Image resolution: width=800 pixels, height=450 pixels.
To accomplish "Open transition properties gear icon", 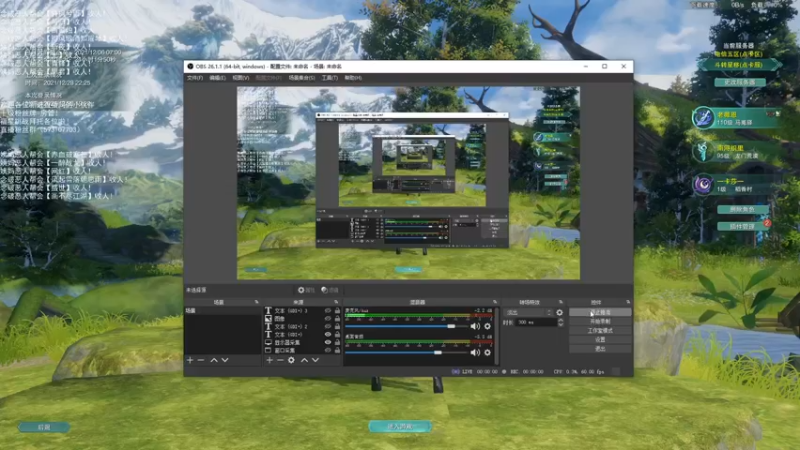I will (559, 312).
